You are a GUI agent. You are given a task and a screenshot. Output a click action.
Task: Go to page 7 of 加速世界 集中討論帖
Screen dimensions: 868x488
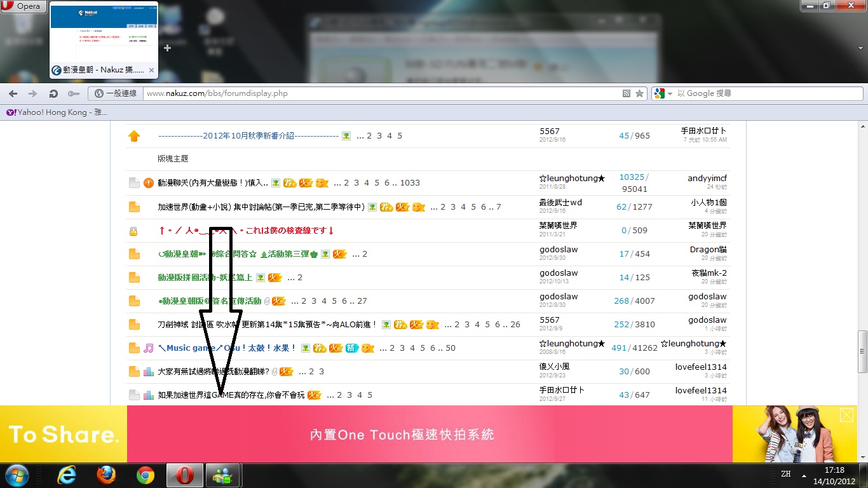(x=499, y=207)
